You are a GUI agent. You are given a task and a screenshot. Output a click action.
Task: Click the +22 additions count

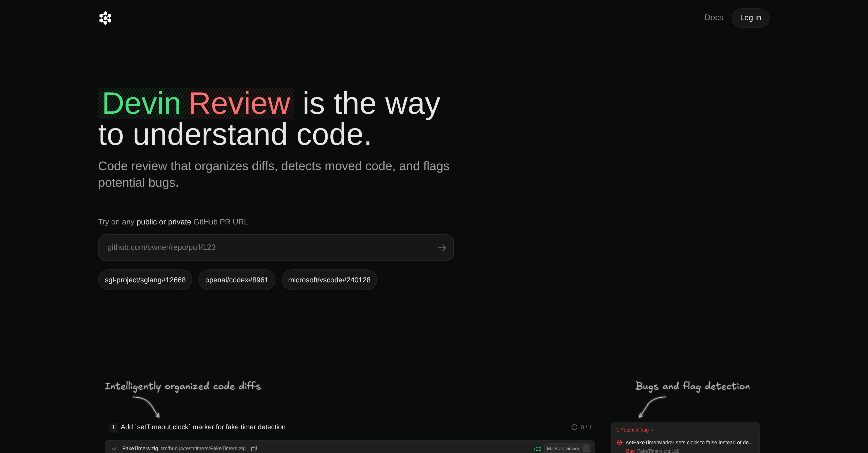[537, 449]
